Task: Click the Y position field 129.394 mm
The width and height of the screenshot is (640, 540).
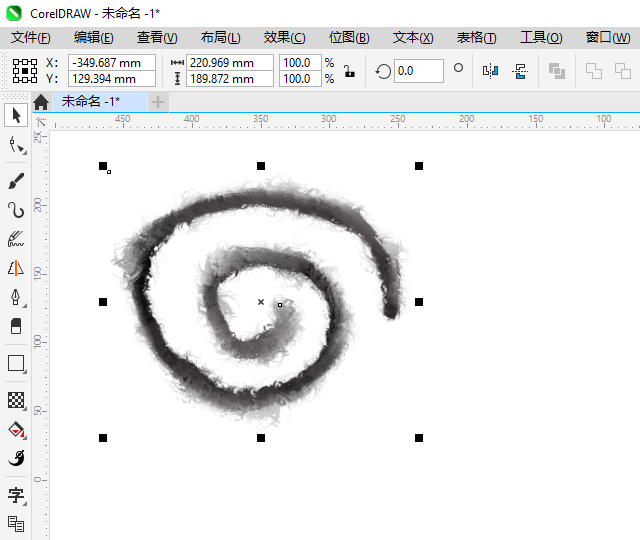Action: pyautogui.click(x=111, y=79)
